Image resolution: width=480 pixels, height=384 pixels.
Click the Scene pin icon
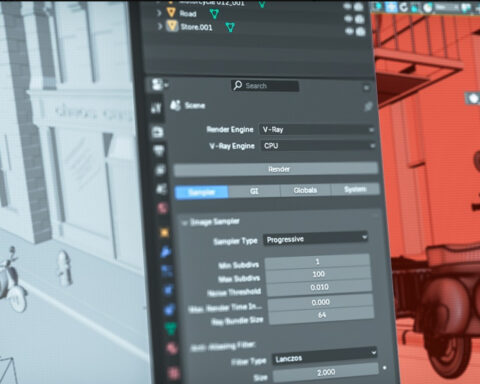[368, 106]
